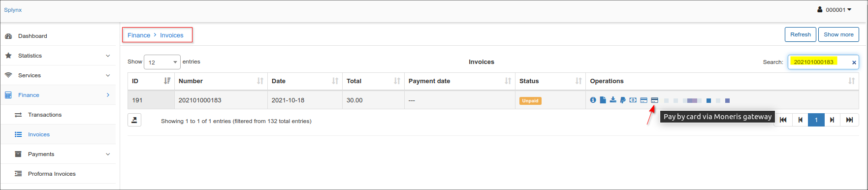Sort the table by Total column
The image size is (868, 190).
tap(373, 81)
